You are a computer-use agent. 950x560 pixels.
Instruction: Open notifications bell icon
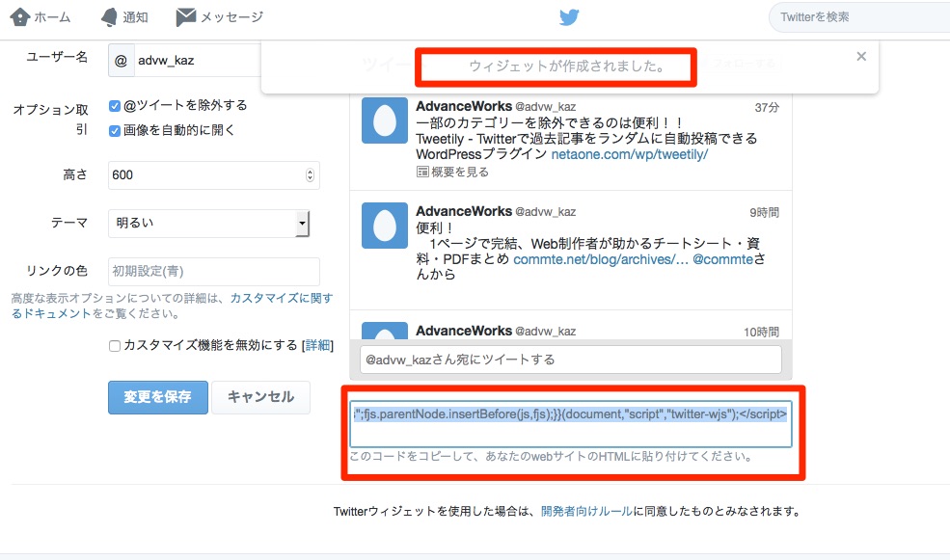109,17
